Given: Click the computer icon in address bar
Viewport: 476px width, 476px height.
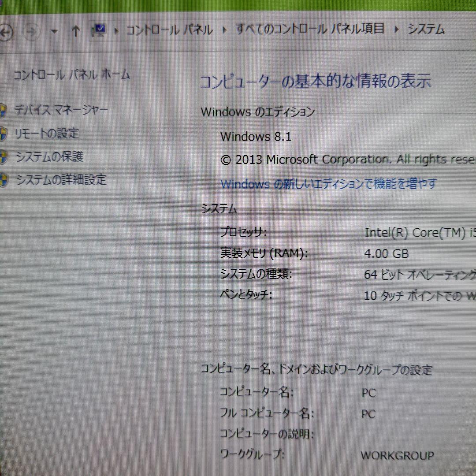Looking at the screenshot, I should click(x=100, y=30).
